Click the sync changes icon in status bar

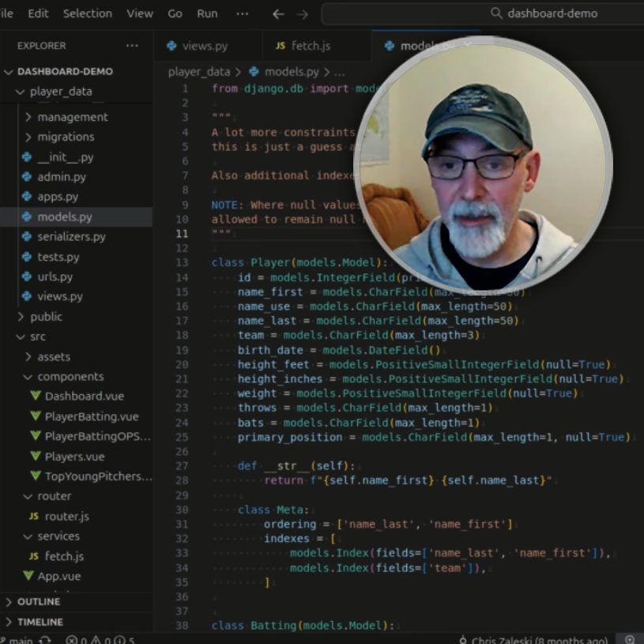point(45,639)
